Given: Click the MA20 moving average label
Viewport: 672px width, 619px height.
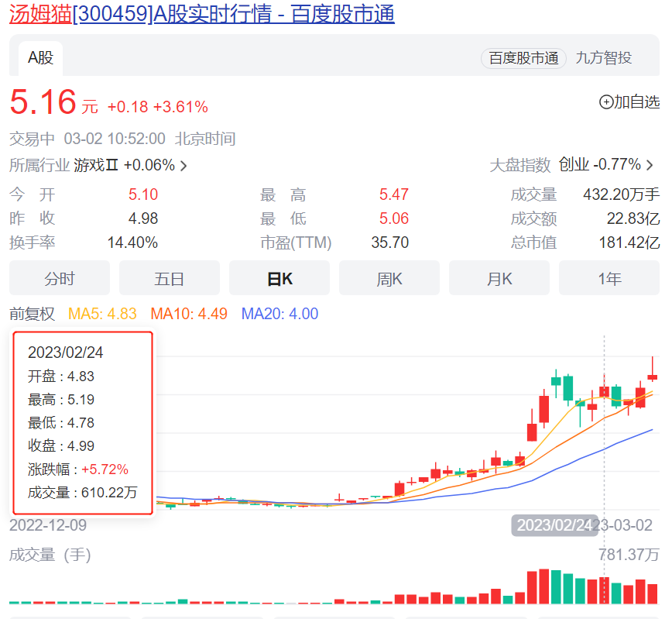Looking at the screenshot, I should point(279,314).
